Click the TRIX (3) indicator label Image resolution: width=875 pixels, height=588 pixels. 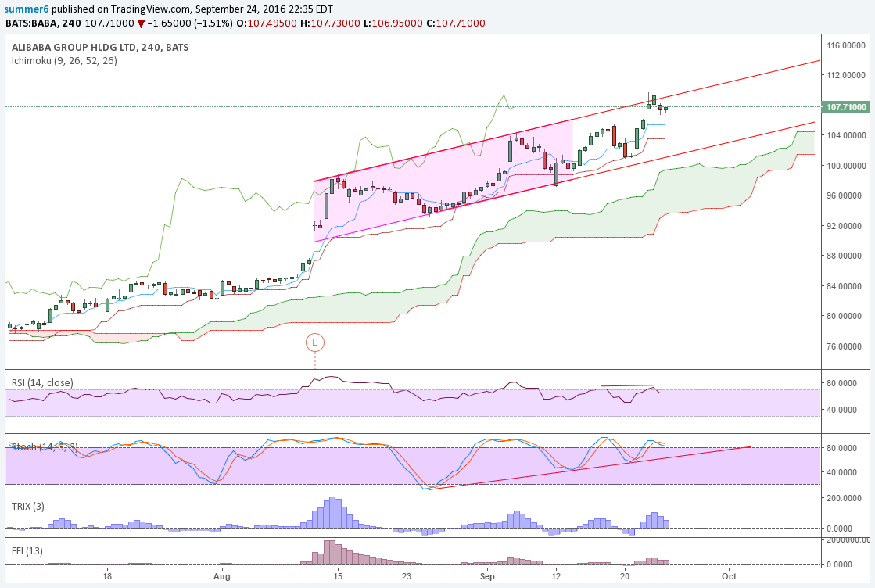coord(28,507)
